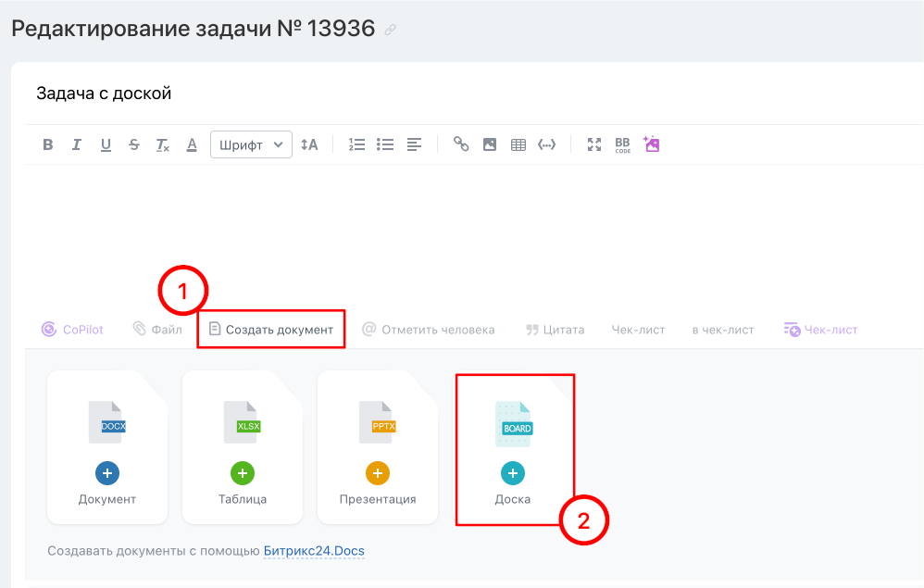Apply italic formatting
Viewport: 924px width, 588px height.
point(77,144)
